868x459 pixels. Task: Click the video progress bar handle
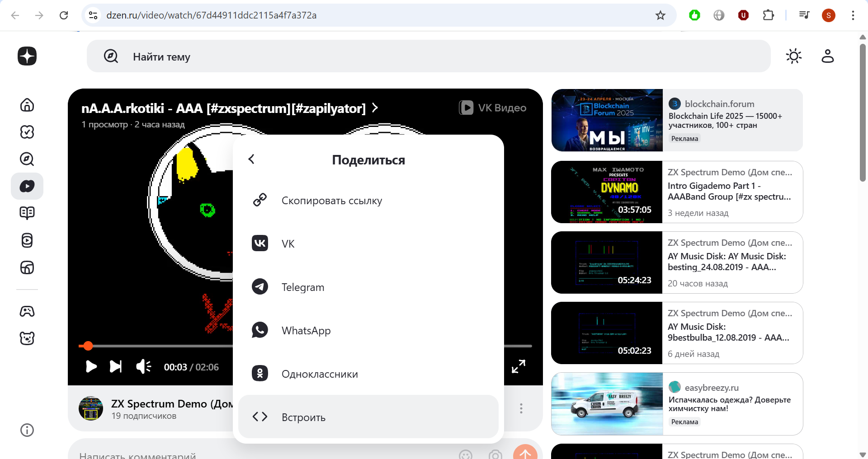88,346
